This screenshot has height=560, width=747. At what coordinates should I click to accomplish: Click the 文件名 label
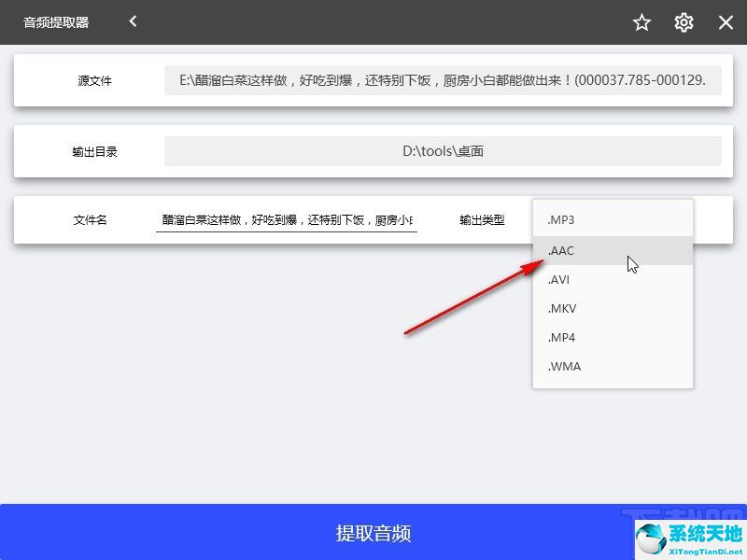(90, 220)
